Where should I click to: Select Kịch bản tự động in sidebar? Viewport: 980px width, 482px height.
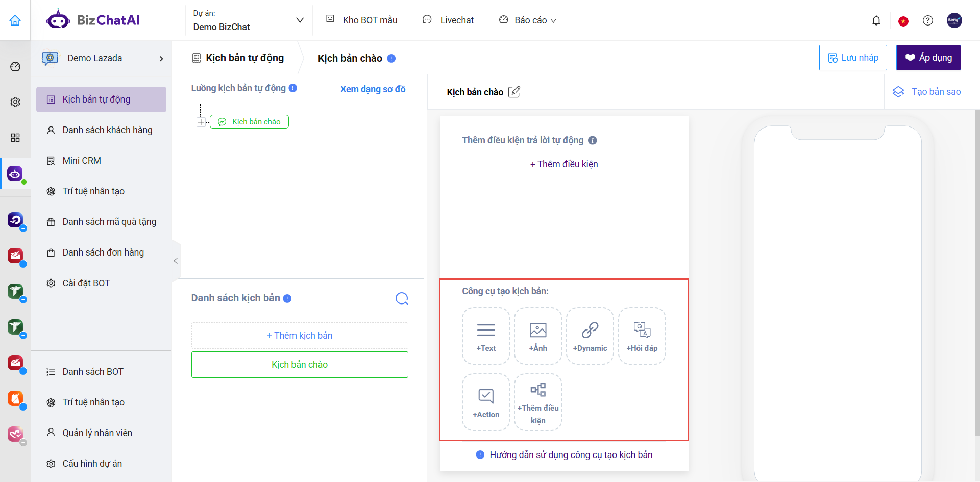coord(101,99)
